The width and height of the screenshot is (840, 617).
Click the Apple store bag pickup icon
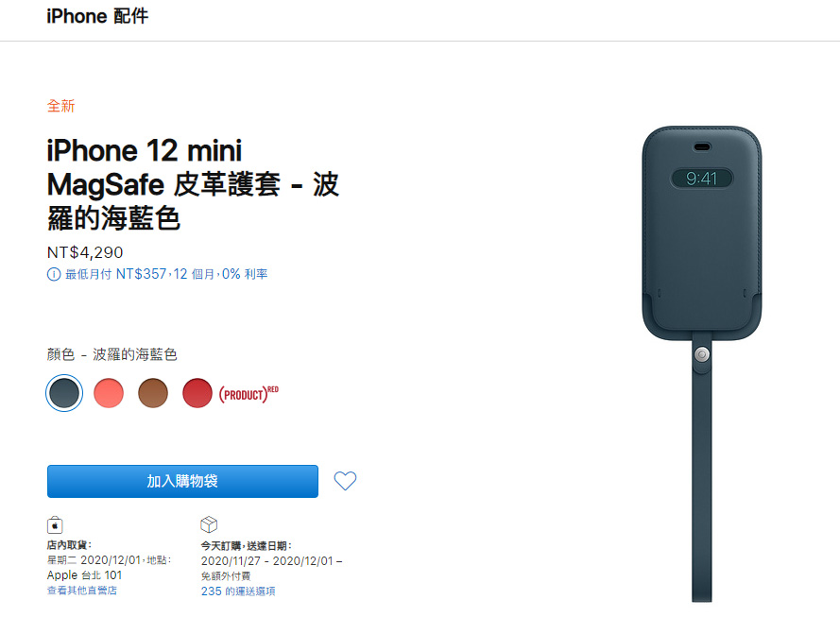pyautogui.click(x=55, y=525)
